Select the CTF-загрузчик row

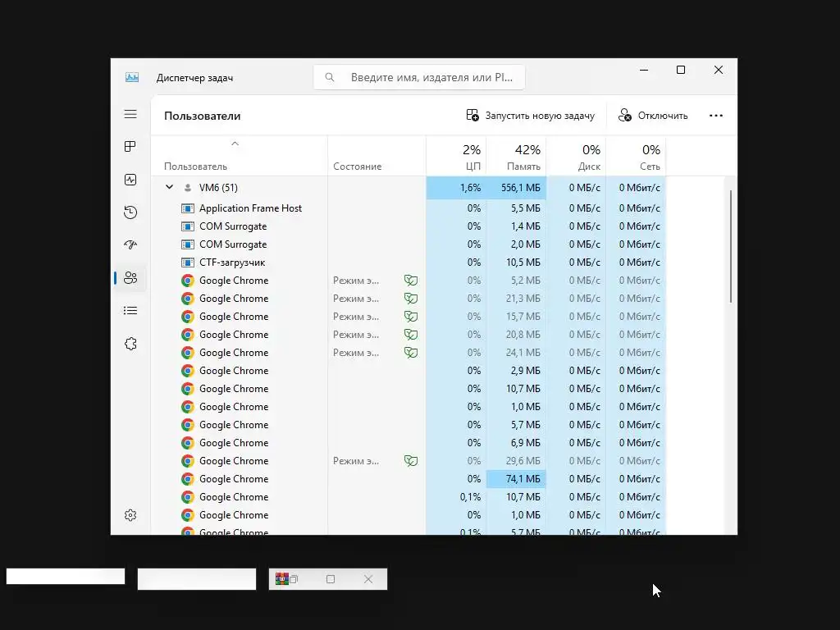tap(409, 262)
